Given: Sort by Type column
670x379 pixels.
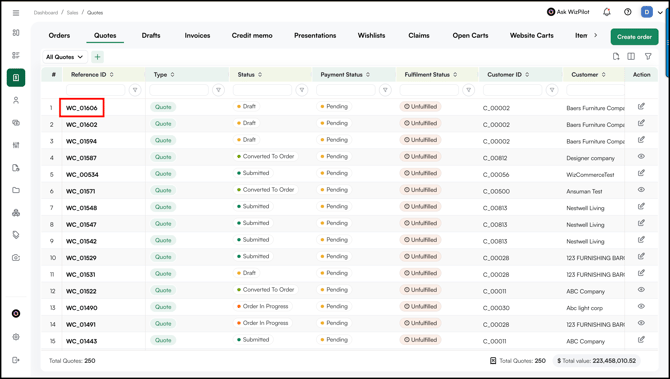Looking at the screenshot, I should [172, 74].
